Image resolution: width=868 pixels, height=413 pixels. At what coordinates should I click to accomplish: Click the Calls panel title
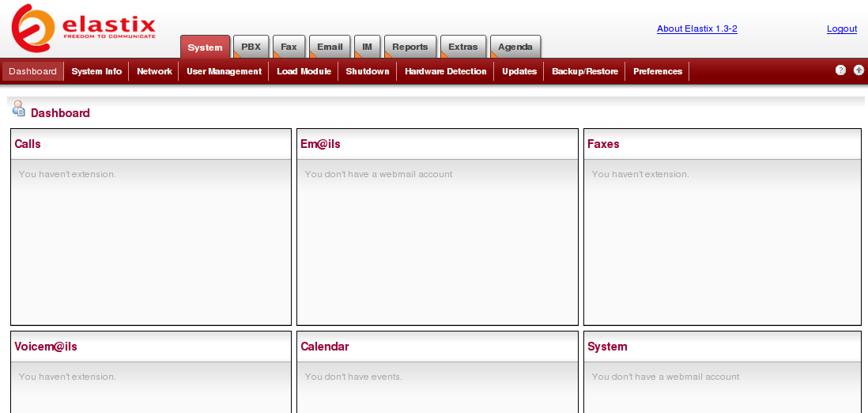[x=28, y=144]
